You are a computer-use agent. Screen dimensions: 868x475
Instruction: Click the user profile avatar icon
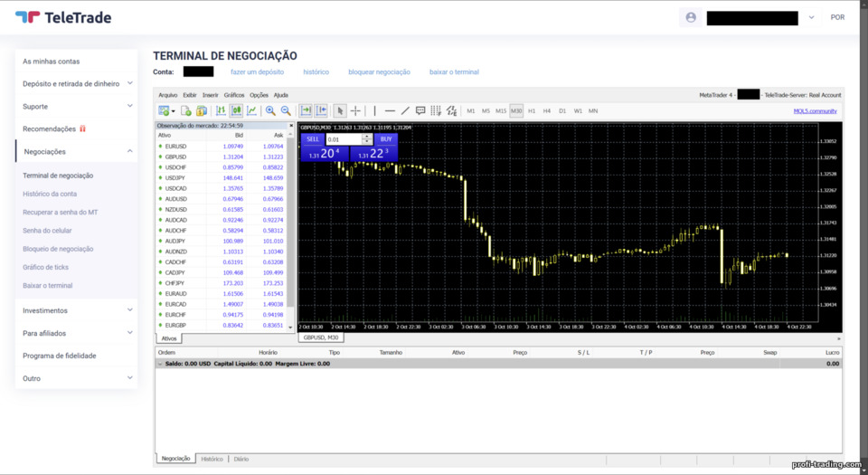(x=691, y=17)
